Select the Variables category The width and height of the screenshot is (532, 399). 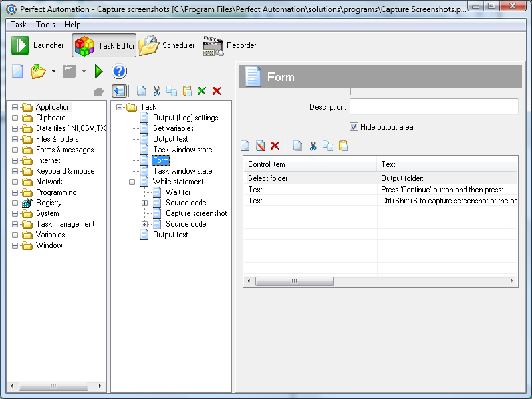click(51, 235)
